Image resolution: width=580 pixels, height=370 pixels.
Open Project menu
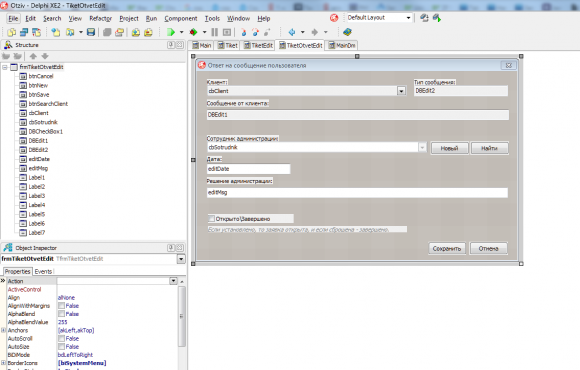129,18
